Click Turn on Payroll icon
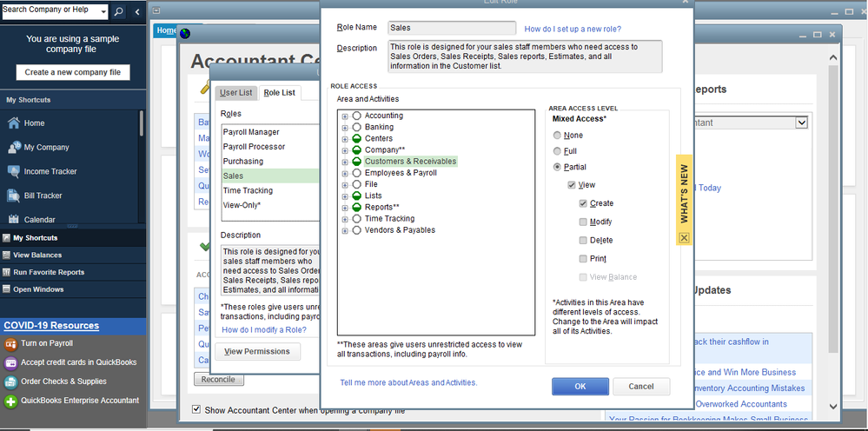This screenshot has width=868, height=431. (x=10, y=344)
